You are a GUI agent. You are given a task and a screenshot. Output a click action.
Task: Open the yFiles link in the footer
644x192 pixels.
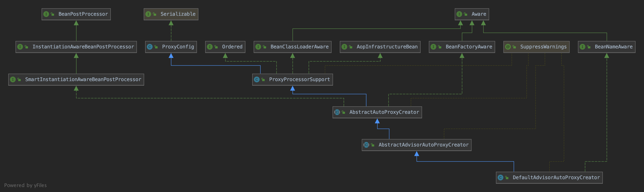point(40,185)
